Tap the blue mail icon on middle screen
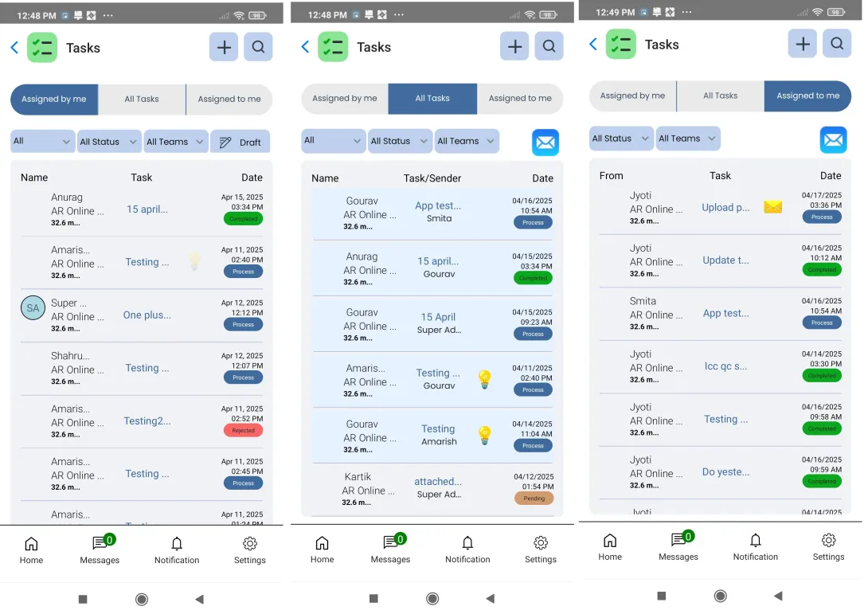868x614 pixels. tap(545, 143)
